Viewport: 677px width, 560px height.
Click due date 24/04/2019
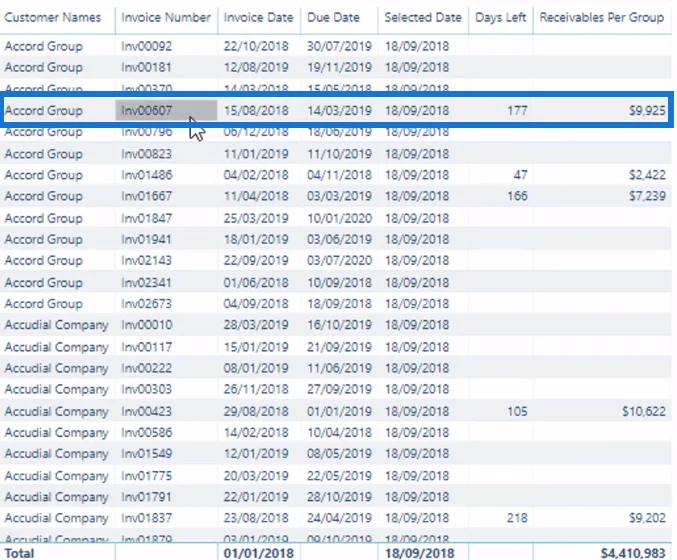pyautogui.click(x=339, y=518)
